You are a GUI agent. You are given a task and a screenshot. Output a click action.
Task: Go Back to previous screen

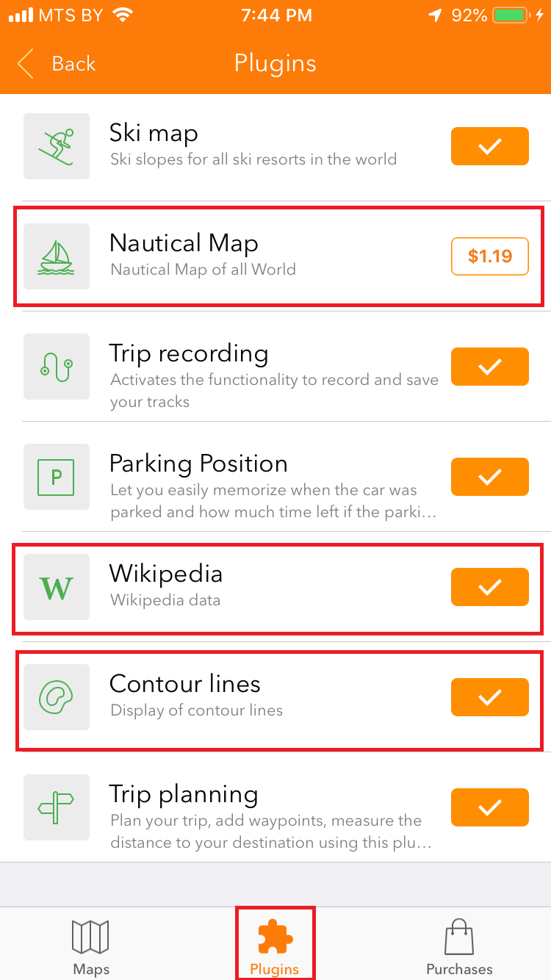(x=57, y=64)
